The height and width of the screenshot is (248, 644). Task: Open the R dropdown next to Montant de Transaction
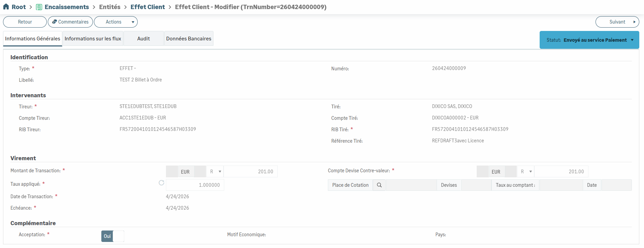[215, 172]
